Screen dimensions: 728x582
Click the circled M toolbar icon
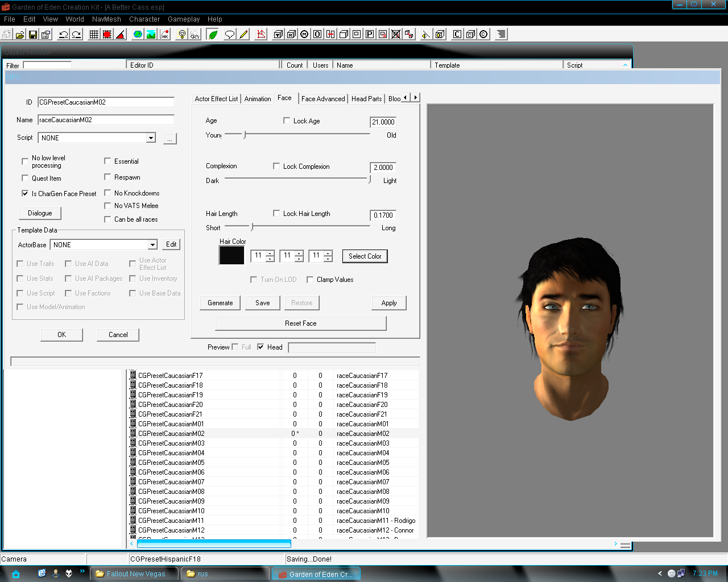(304, 35)
